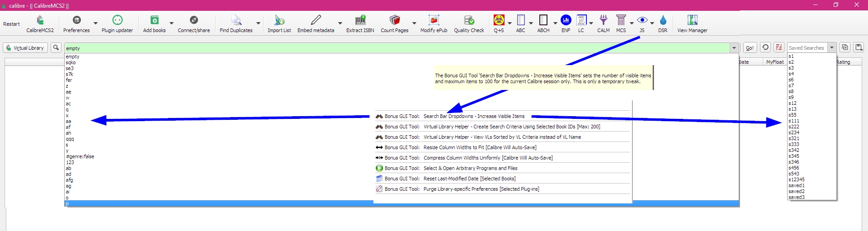Pick '#genre:false' from search history
The image size is (868, 231).
click(401, 156)
